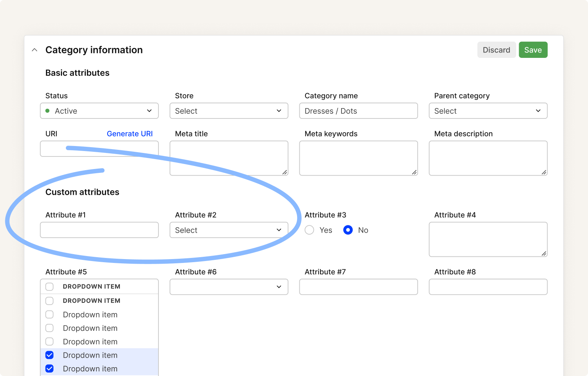The height and width of the screenshot is (376, 588).
Task: Click the Meta keywords resize handle
Action: point(414,172)
